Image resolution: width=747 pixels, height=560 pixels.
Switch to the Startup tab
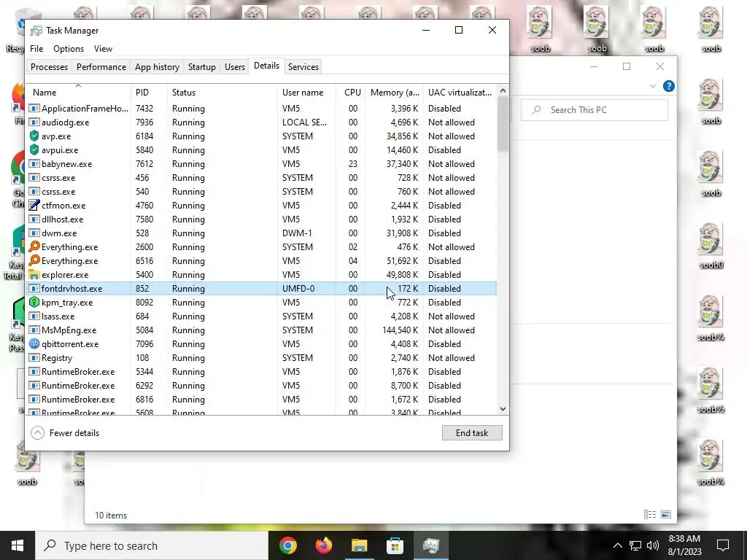point(201,66)
